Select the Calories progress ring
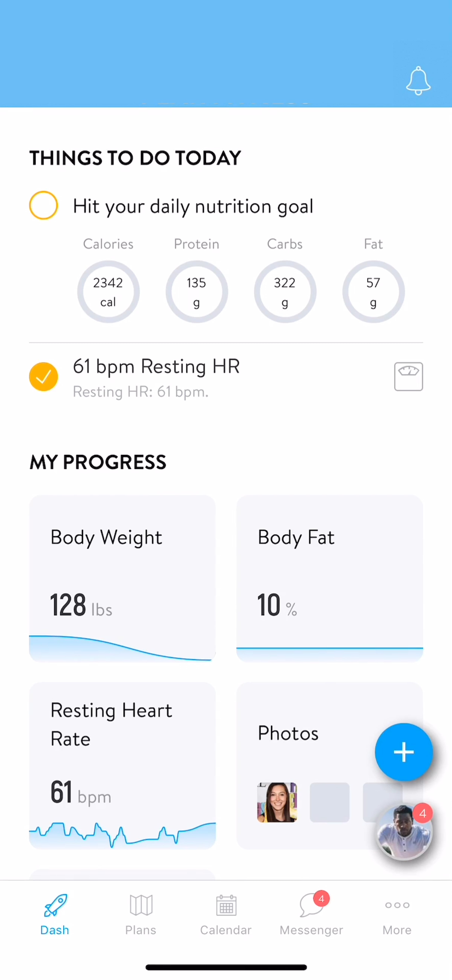The height and width of the screenshot is (980, 452). (108, 292)
